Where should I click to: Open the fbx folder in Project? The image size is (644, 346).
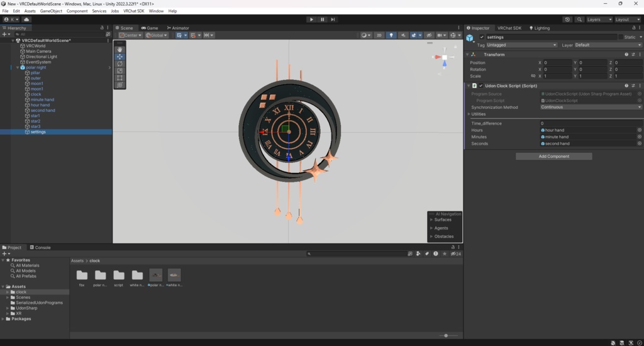point(82,278)
